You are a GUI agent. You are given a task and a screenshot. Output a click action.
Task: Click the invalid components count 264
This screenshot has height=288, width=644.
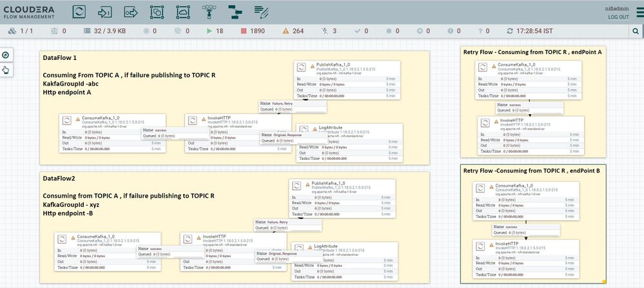293,31
